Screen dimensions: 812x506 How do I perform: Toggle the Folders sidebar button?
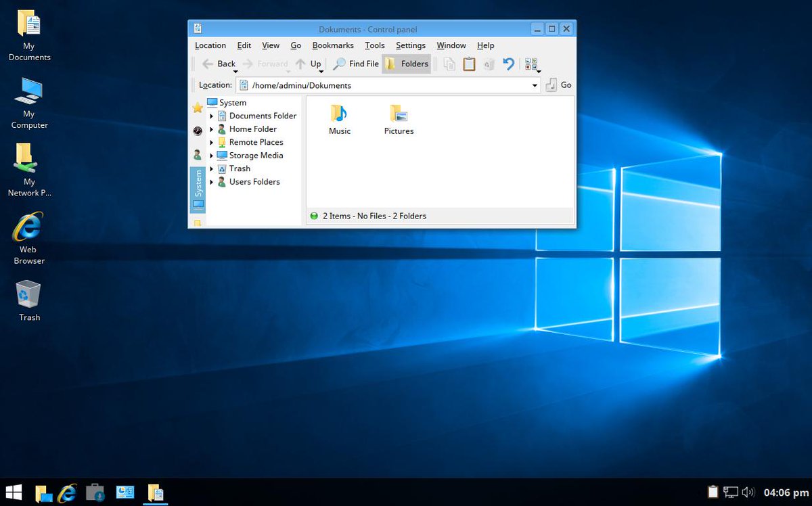(406, 64)
